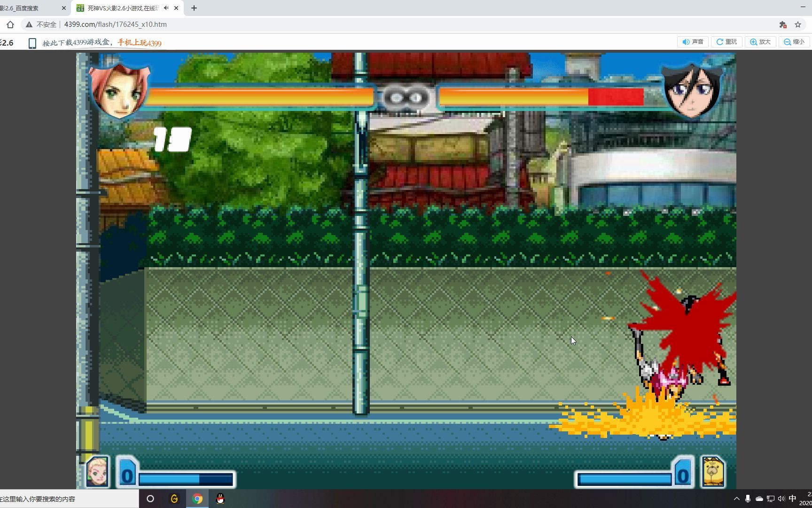Click player one's blue energy gauge
812x508 pixels.
(x=186, y=479)
